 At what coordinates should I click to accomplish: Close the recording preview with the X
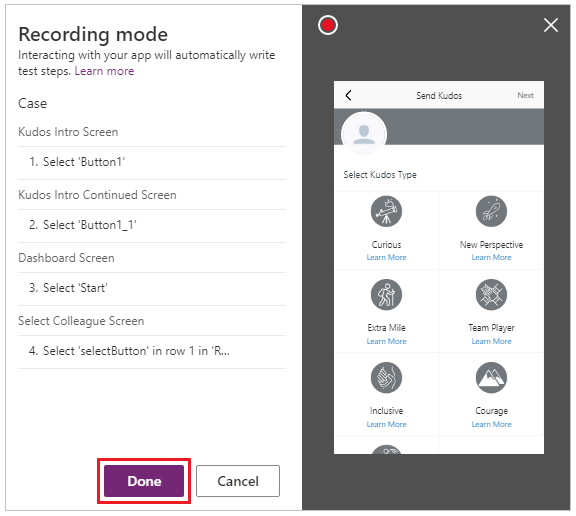coord(551,25)
